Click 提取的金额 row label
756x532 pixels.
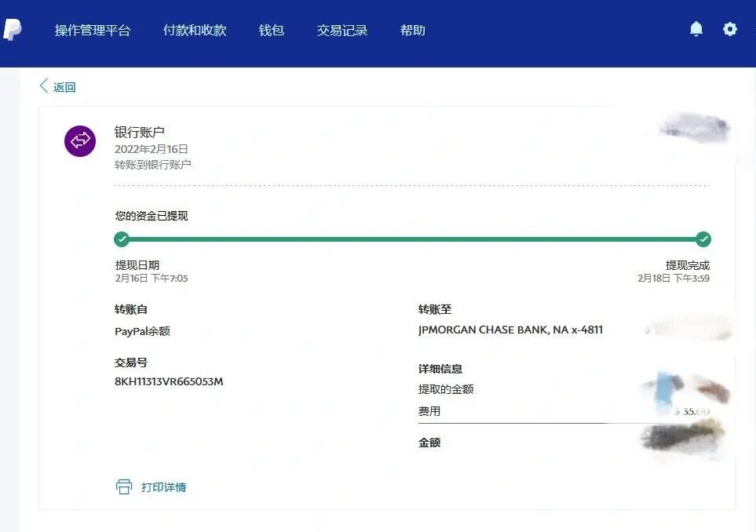pos(446,389)
